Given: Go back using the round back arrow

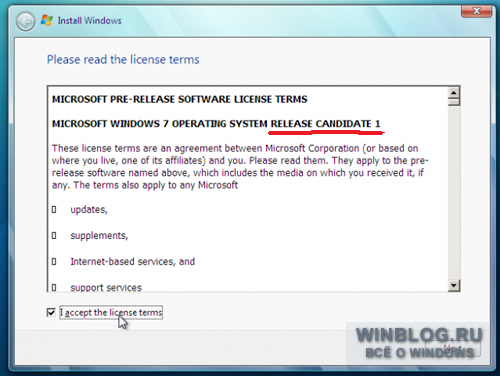Looking at the screenshot, I should (x=25, y=22).
